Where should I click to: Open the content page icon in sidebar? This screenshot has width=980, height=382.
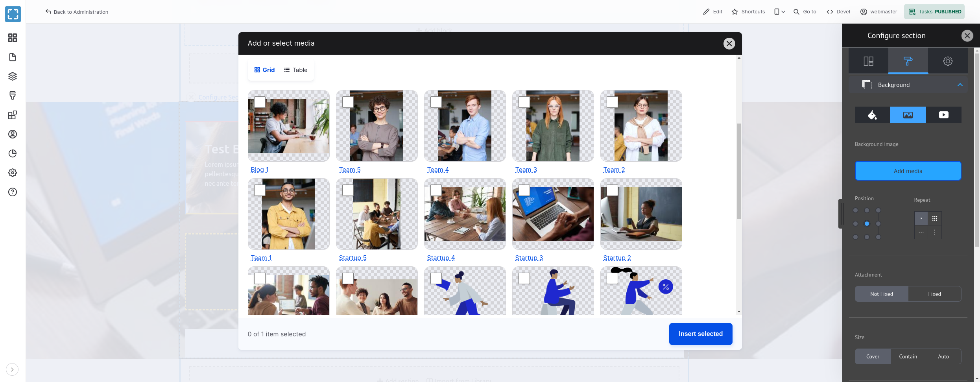click(13, 57)
